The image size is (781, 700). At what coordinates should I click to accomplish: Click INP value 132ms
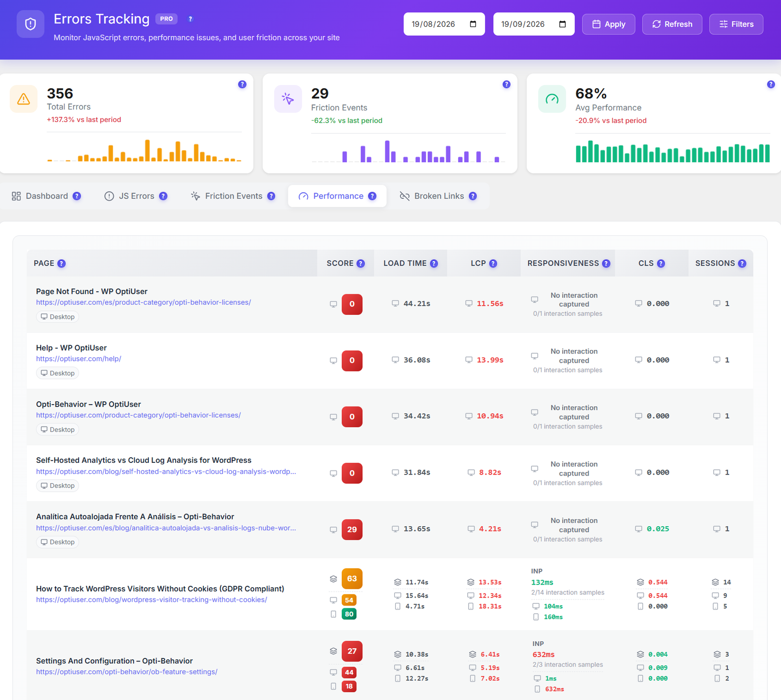542,583
